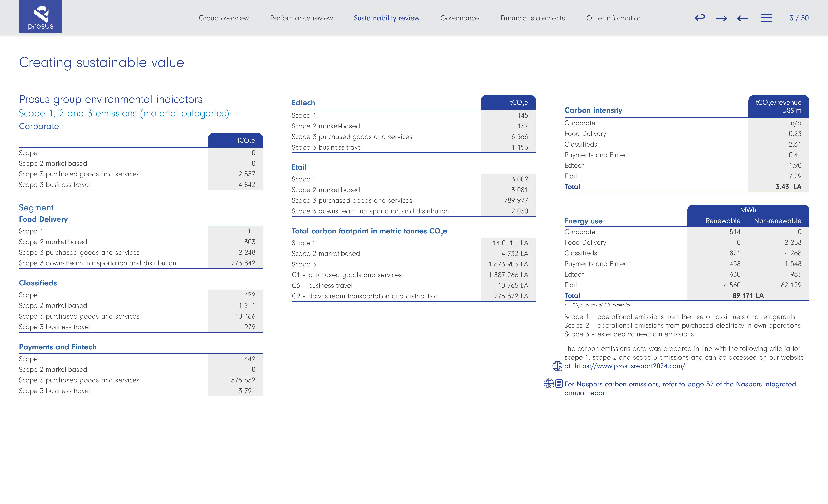Follow the Naspers integrated annual report reference
The height and width of the screenshot is (504, 828).
(x=680, y=388)
